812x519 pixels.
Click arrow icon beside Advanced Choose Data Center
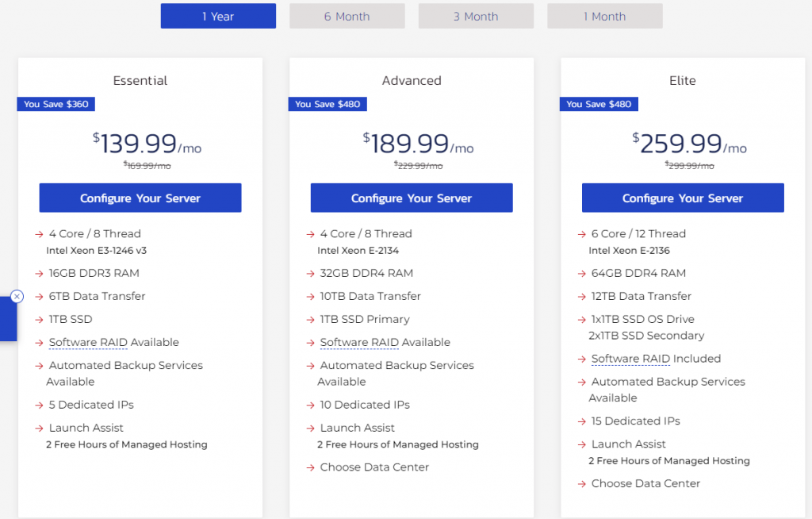click(310, 468)
